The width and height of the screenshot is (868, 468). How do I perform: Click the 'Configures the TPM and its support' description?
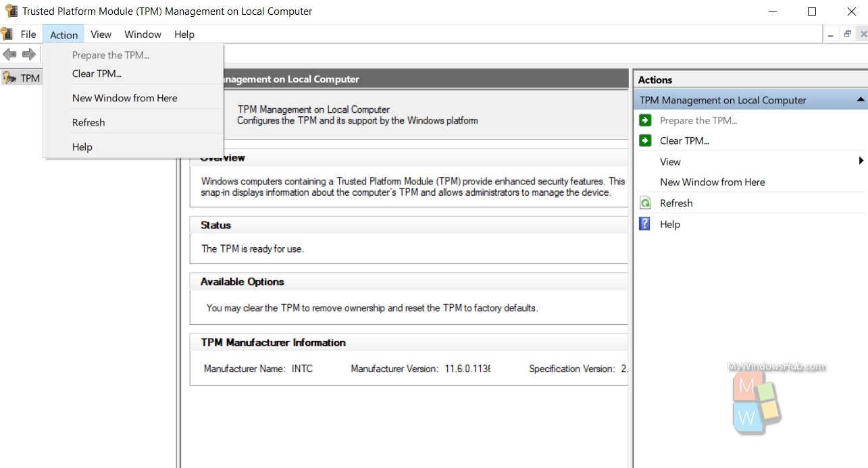tap(357, 121)
